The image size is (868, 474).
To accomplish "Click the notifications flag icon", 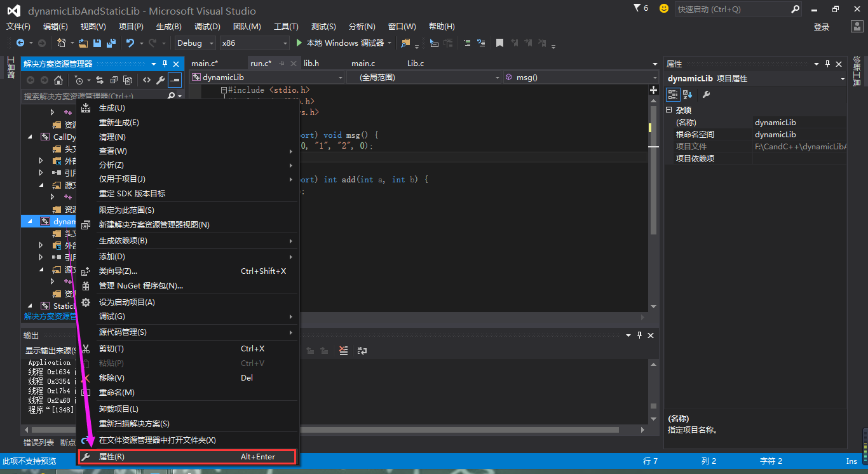I will (x=638, y=8).
